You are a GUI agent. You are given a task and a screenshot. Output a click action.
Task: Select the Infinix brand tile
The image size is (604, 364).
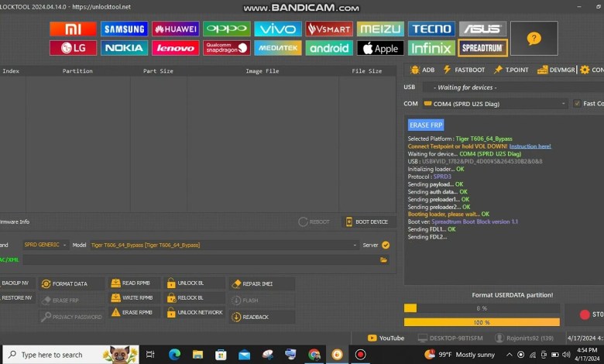click(431, 48)
